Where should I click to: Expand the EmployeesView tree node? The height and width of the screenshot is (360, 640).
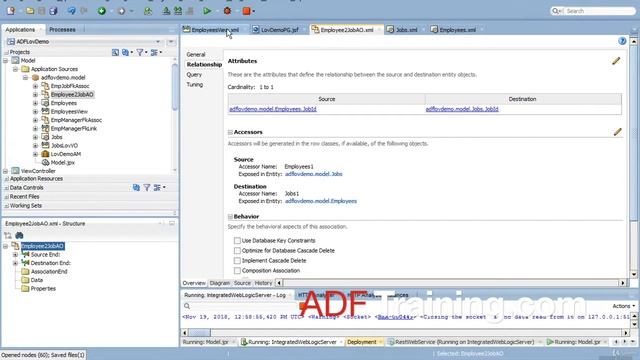[35, 111]
